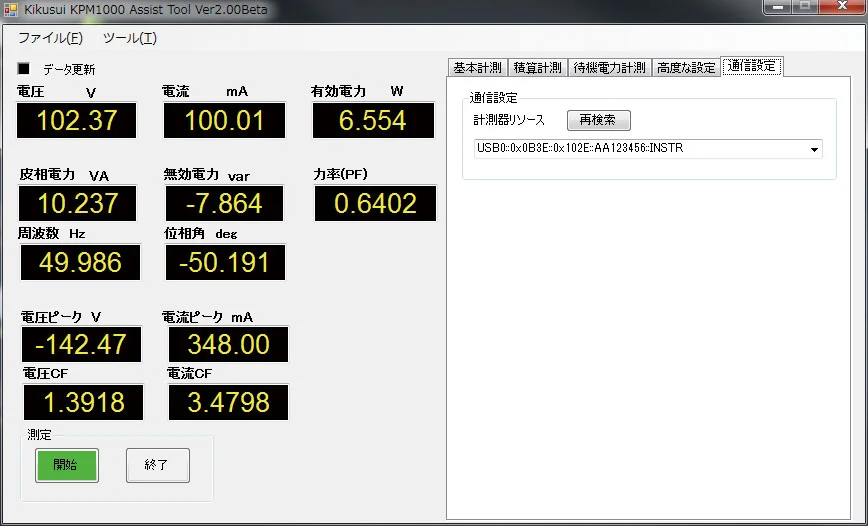Close the KPM1000 Assist Tool window
868x526 pixels.
[x=843, y=7]
